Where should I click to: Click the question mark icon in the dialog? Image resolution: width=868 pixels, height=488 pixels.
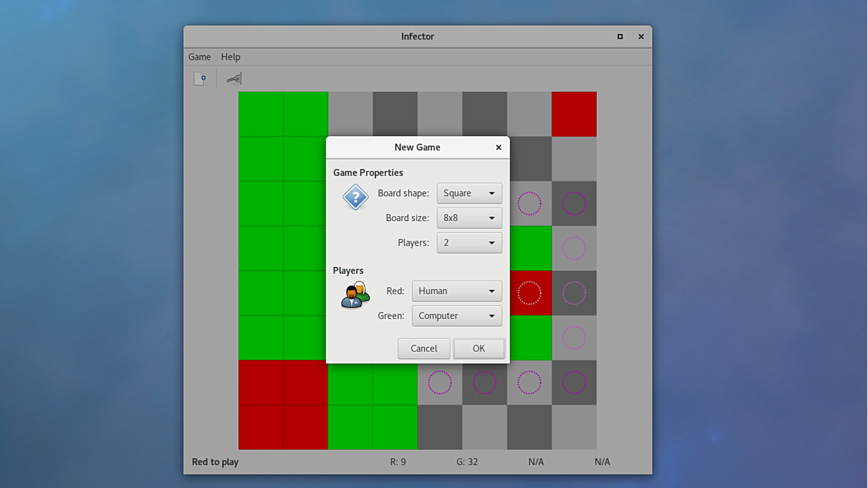point(355,197)
